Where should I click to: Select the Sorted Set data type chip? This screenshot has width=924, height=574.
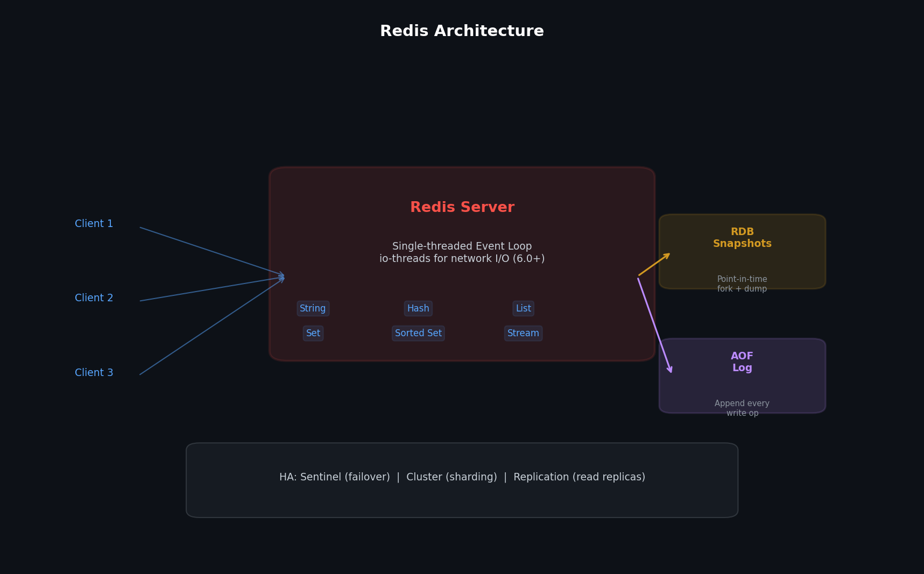(418, 333)
